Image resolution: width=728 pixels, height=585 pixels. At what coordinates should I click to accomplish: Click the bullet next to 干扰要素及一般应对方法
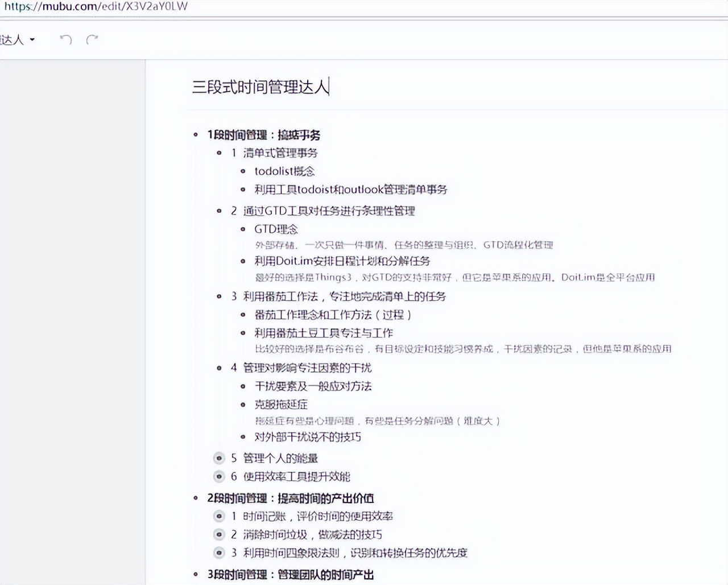click(243, 386)
